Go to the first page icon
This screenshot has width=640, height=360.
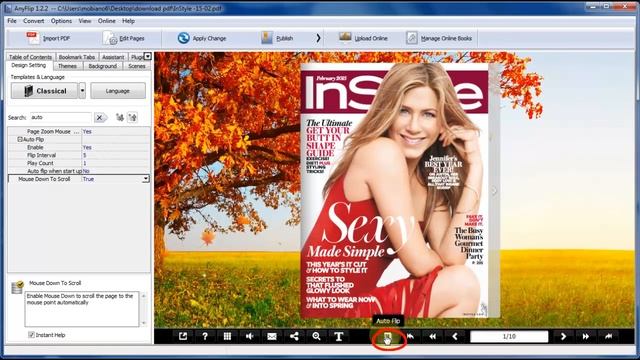[x=411, y=336]
